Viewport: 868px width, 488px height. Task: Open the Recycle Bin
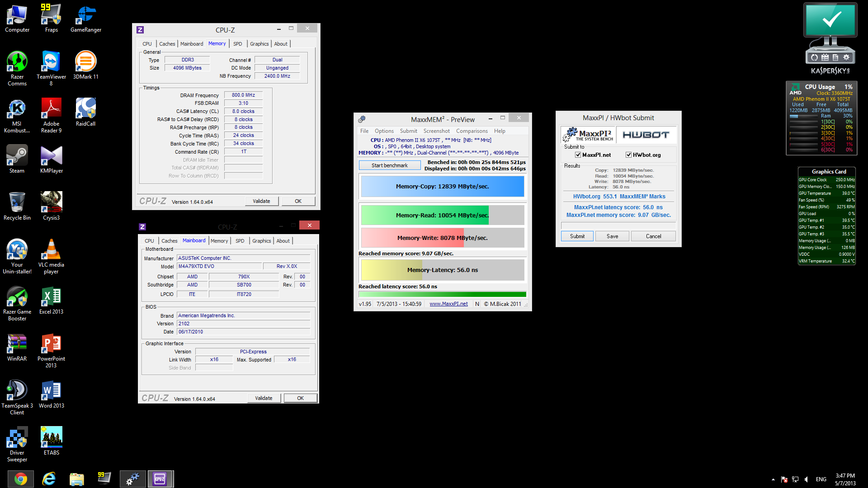[17, 206]
